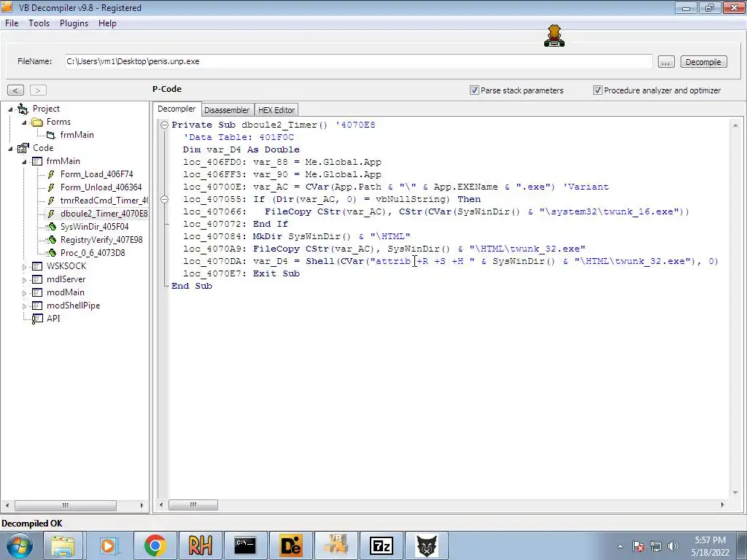The height and width of the screenshot is (560, 747).
Task: Click the tree panel horizontal scrollbar thumb
Action: point(65,505)
